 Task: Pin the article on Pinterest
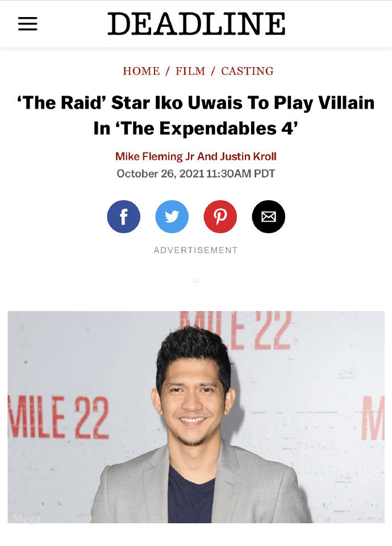[220, 217]
